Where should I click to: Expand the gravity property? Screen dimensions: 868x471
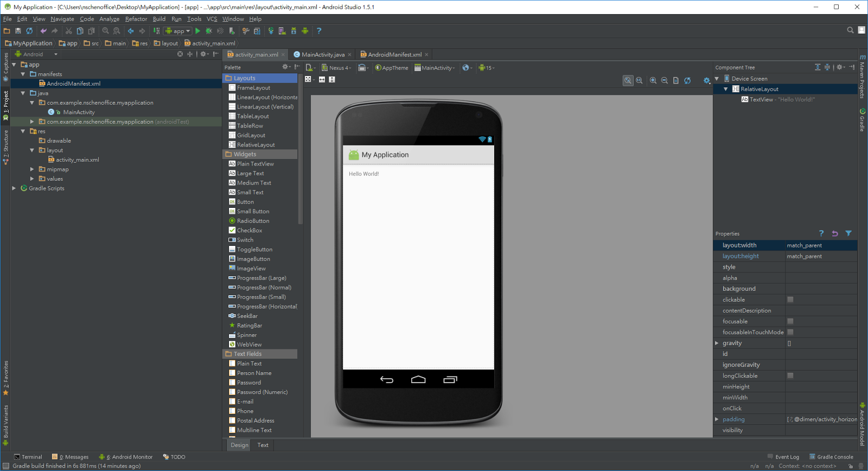tap(717, 343)
